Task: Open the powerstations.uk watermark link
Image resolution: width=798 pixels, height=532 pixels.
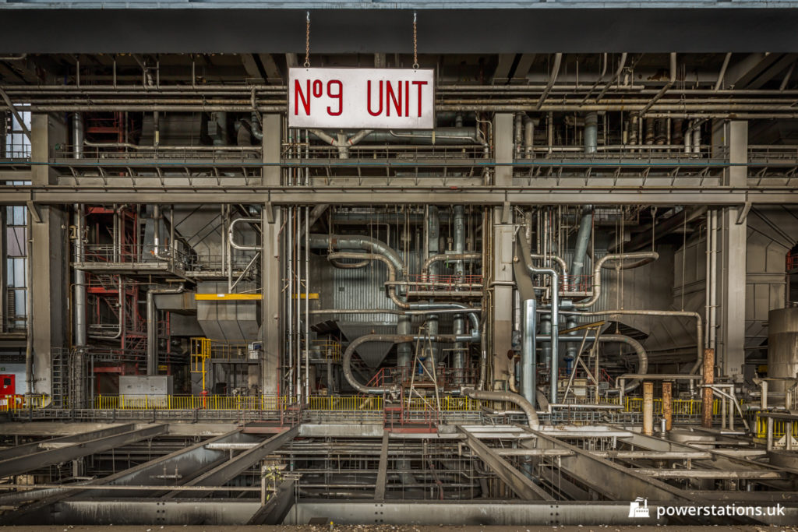Action: tap(719, 511)
